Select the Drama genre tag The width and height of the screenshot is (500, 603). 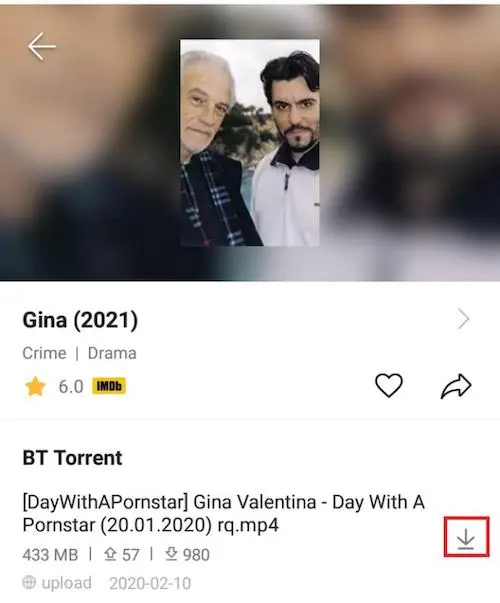(x=112, y=353)
